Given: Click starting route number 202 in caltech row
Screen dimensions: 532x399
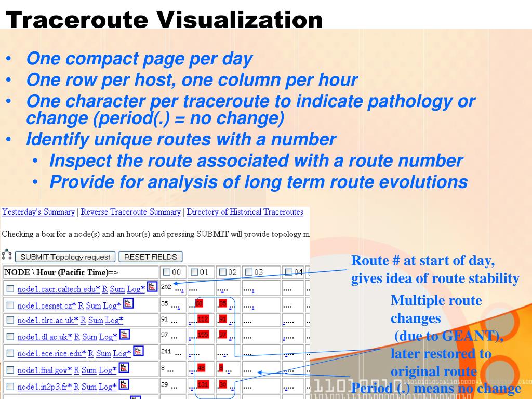Looking at the screenshot, I should coord(166,287).
